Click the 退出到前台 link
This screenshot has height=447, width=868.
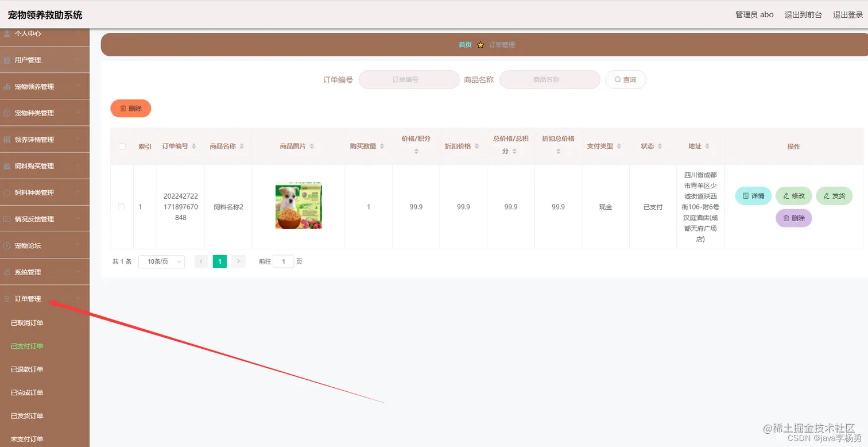[x=804, y=15]
